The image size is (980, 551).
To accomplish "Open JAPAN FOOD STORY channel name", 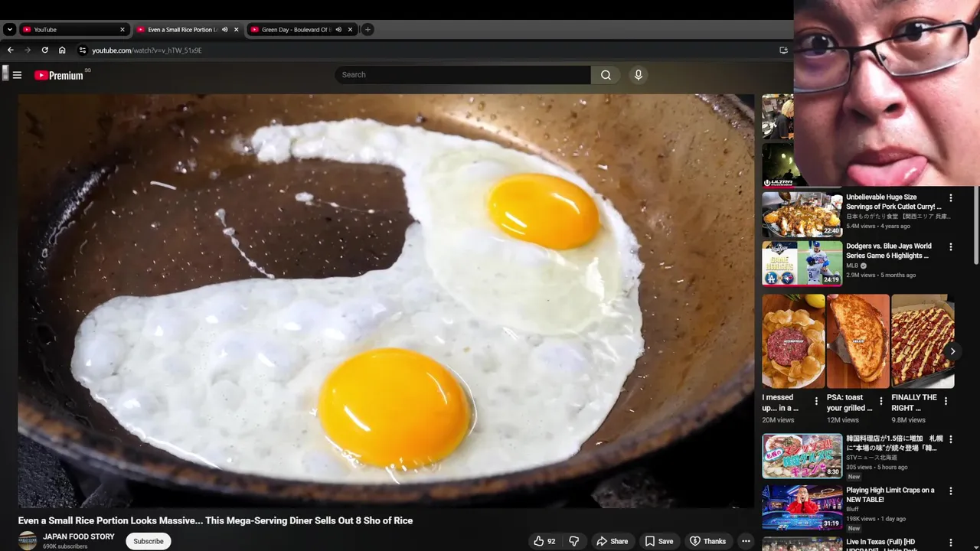I will [x=79, y=536].
